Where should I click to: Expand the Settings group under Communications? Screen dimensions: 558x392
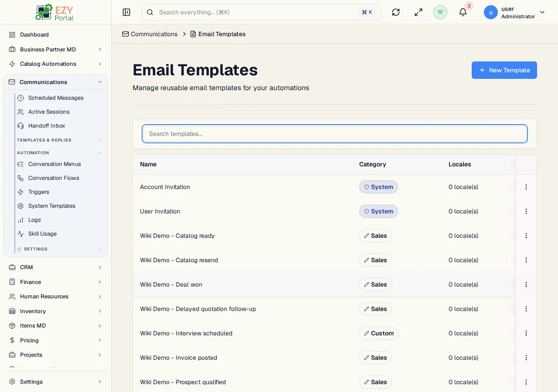tap(59, 249)
